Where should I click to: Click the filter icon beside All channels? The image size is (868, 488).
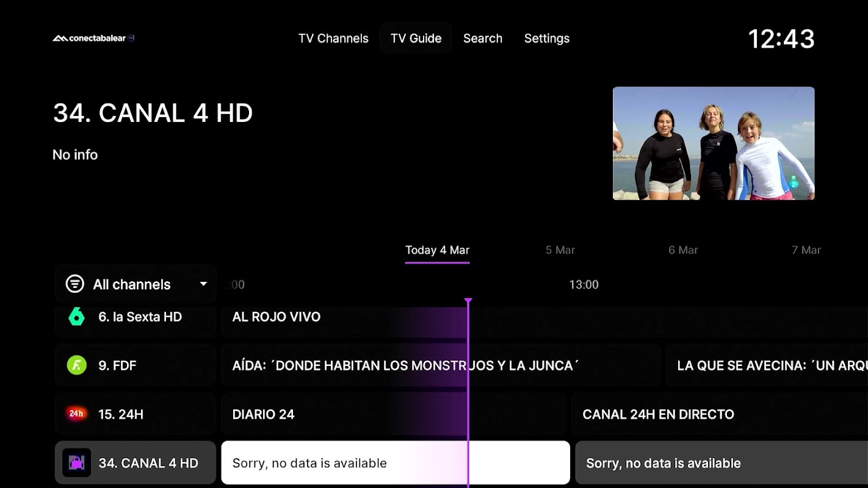coord(74,284)
